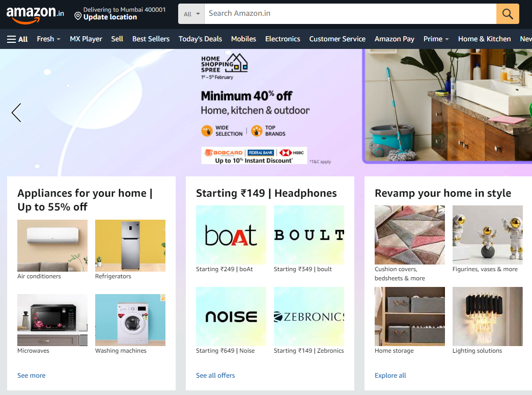532x395 pixels.
Task: Click the Amazon.in logo
Action: [x=35, y=15]
